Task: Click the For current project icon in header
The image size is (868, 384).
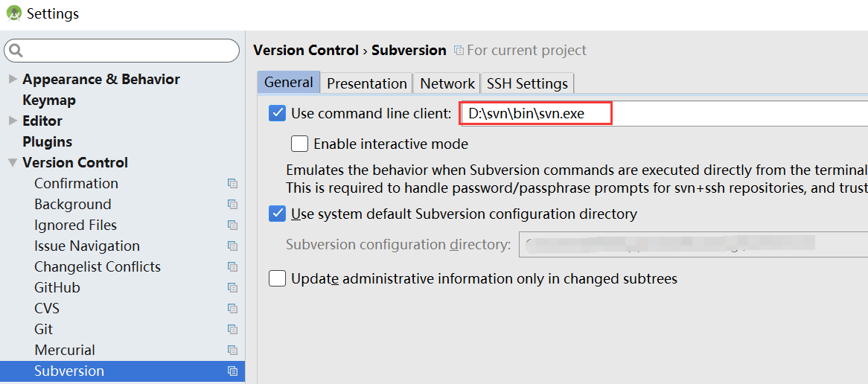Action: tap(459, 51)
